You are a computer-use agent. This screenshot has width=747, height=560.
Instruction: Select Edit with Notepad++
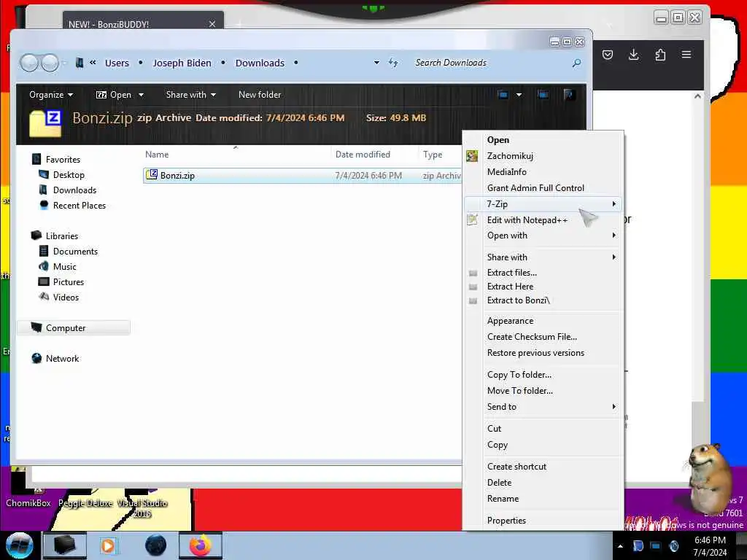click(543, 220)
